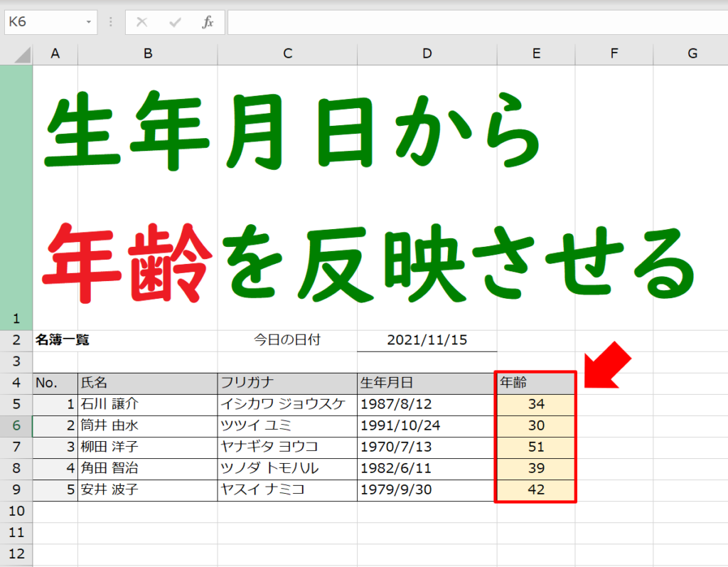Screen dimensions: 728x567
Task: Click the age cell showing 51
Action: (536, 447)
